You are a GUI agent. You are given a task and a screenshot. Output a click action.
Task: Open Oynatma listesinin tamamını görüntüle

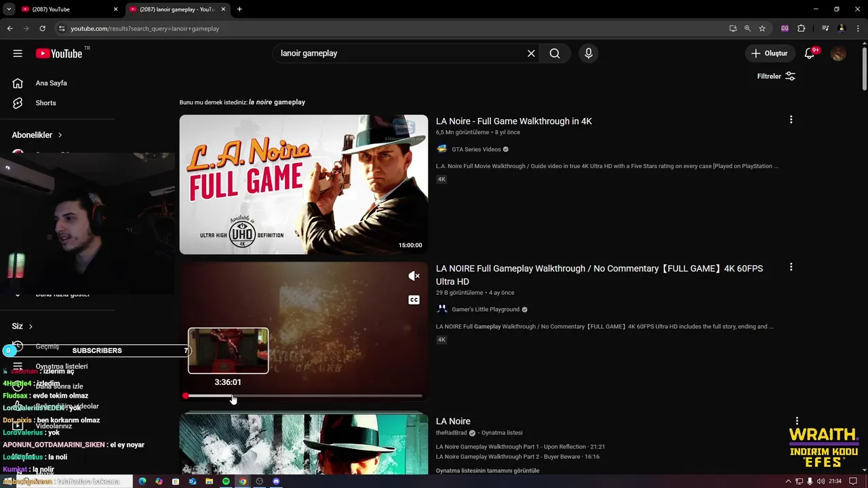point(488,470)
